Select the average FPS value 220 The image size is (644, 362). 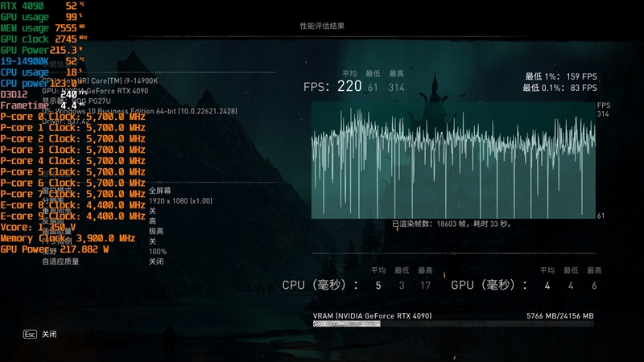pyautogui.click(x=349, y=86)
